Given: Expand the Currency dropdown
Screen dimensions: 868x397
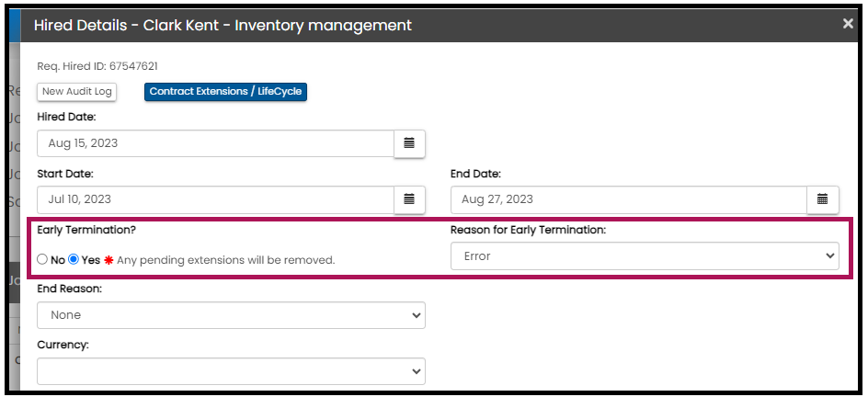Looking at the screenshot, I should [x=231, y=371].
